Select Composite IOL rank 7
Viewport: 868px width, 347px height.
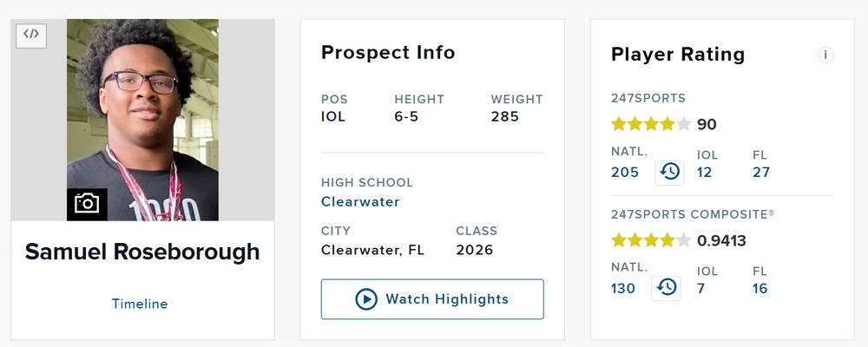click(702, 288)
